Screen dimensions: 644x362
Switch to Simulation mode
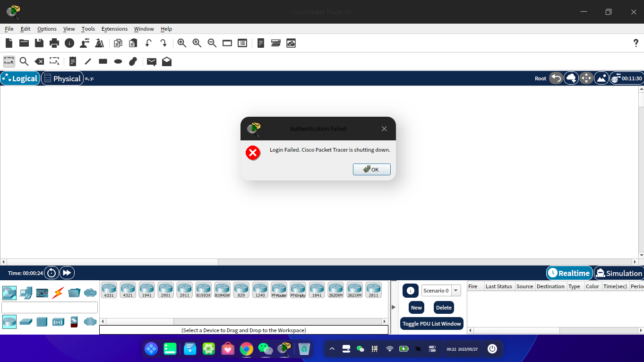(x=618, y=273)
